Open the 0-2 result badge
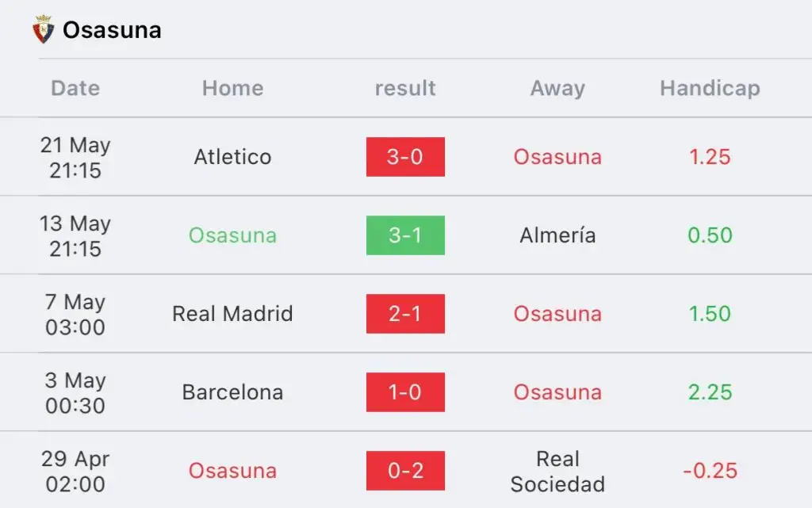The width and height of the screenshot is (812, 508). coord(405,471)
